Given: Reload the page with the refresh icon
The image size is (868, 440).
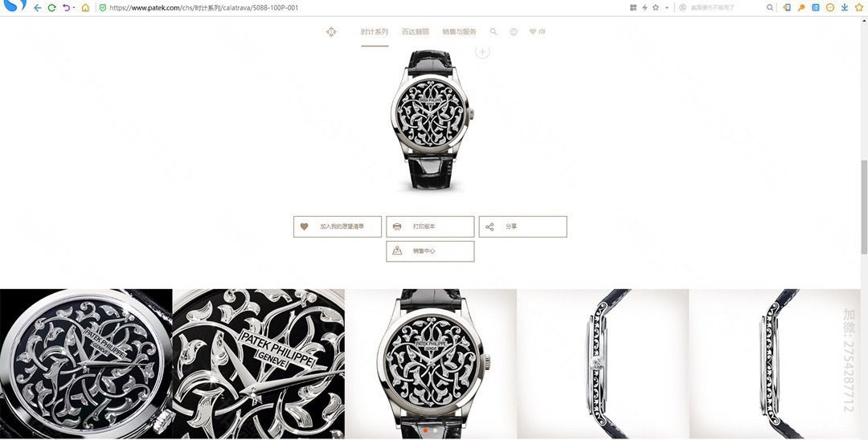Looking at the screenshot, I should [x=51, y=8].
